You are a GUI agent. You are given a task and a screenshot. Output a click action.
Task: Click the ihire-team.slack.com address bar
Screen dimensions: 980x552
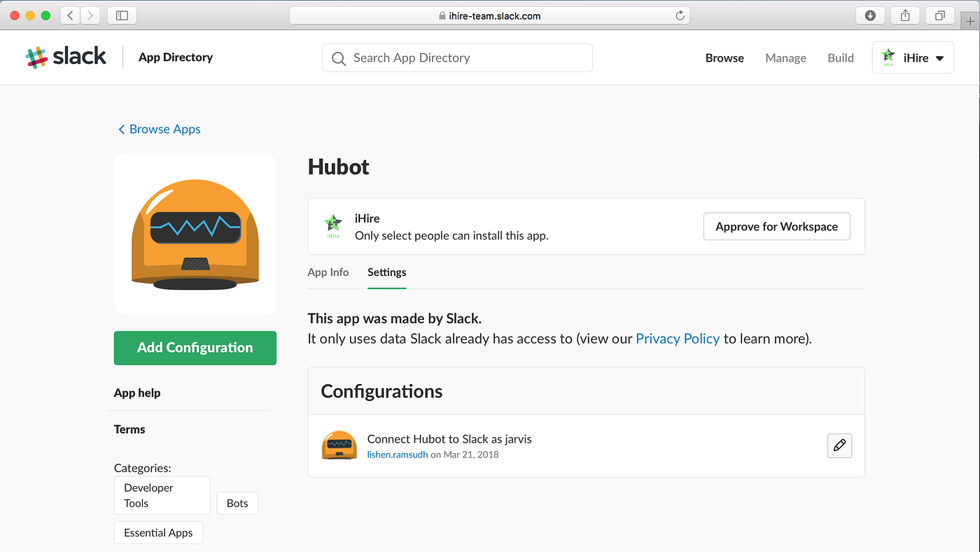click(489, 15)
